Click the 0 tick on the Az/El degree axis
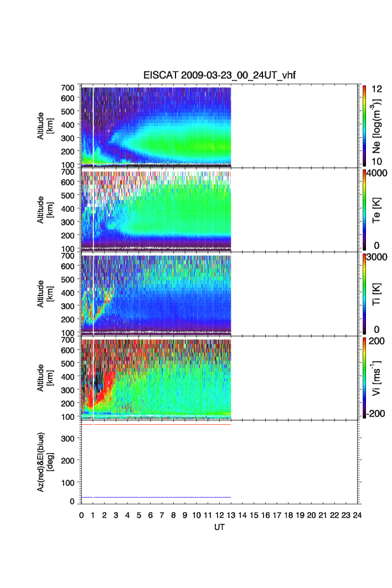This screenshot has height=588, width=392. pos(72,501)
